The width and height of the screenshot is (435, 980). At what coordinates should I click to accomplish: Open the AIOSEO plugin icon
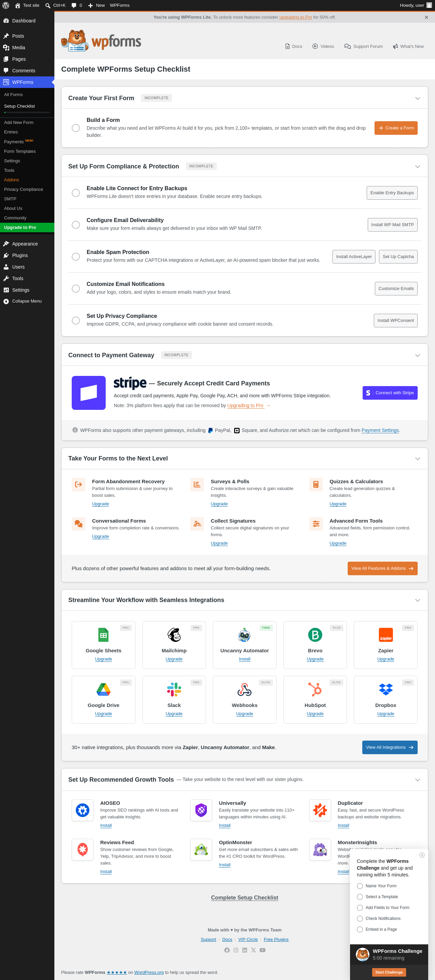(83, 810)
